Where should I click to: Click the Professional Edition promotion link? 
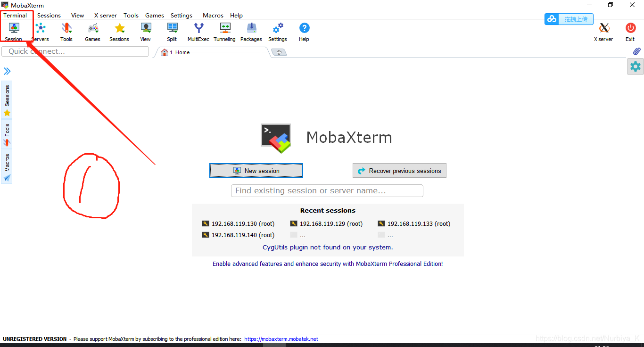coord(328,264)
